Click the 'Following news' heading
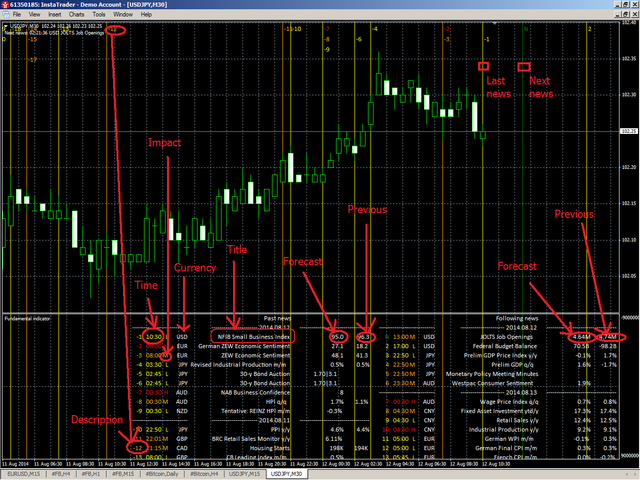The height and width of the screenshot is (480, 640). pos(517,318)
